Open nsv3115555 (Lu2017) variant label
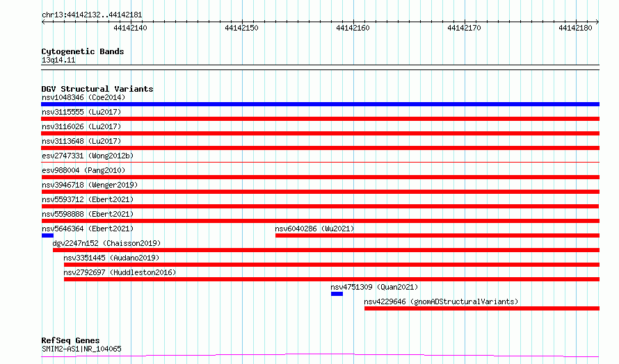 pos(81,112)
